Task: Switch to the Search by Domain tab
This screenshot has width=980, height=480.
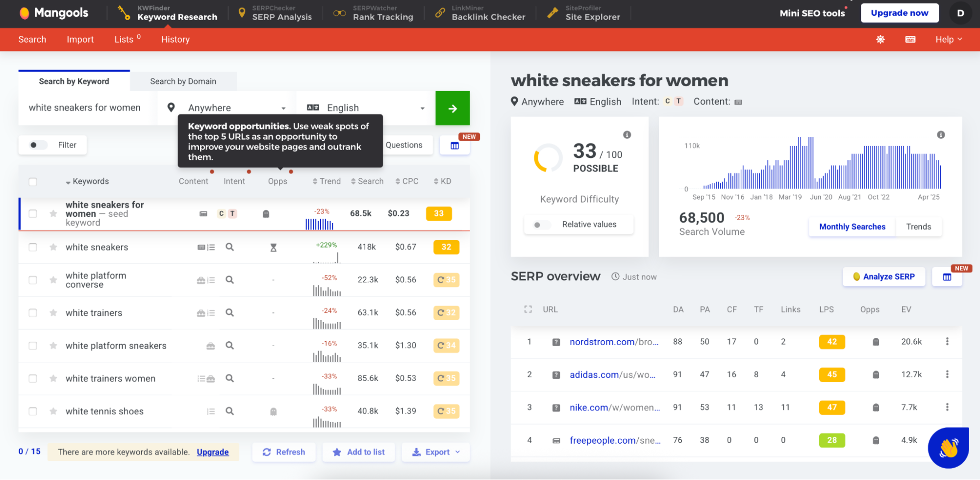Action: pyautogui.click(x=183, y=81)
